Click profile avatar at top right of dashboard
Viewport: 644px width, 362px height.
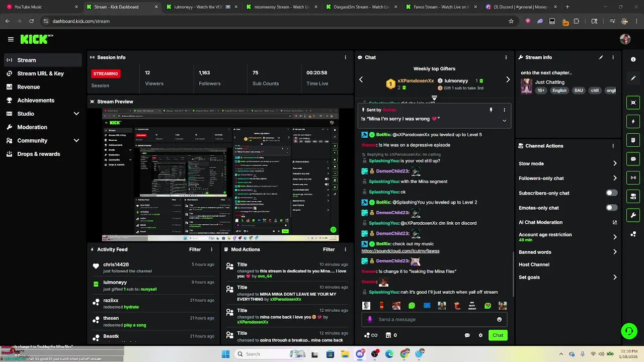(625, 39)
